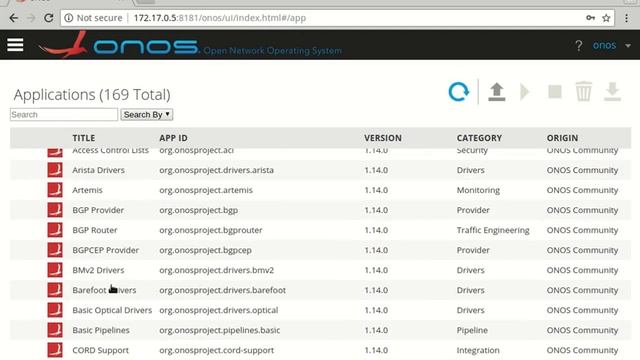This screenshot has height=360, width=640.
Task: Select the Artemis title
Action: click(87, 190)
